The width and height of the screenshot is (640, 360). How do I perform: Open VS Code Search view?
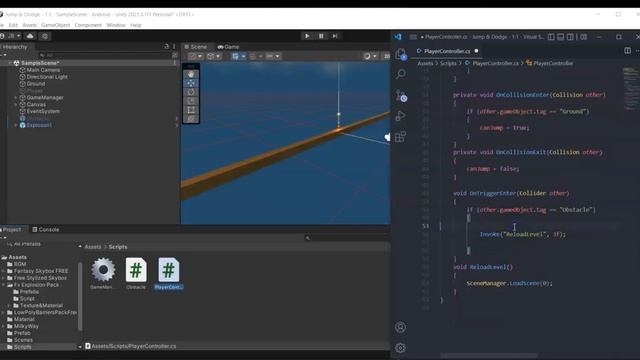click(x=400, y=74)
